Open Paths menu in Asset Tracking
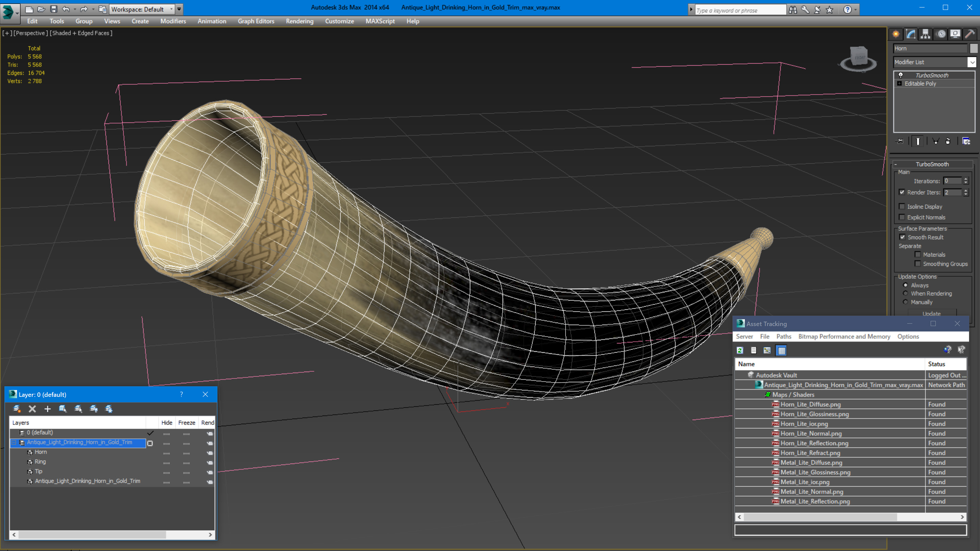980x551 pixels. point(784,336)
